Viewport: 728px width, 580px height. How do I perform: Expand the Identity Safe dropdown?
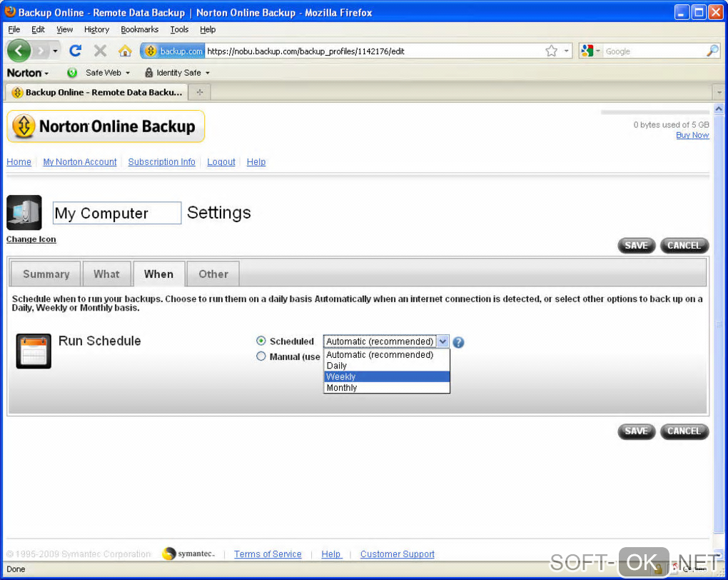click(x=208, y=73)
